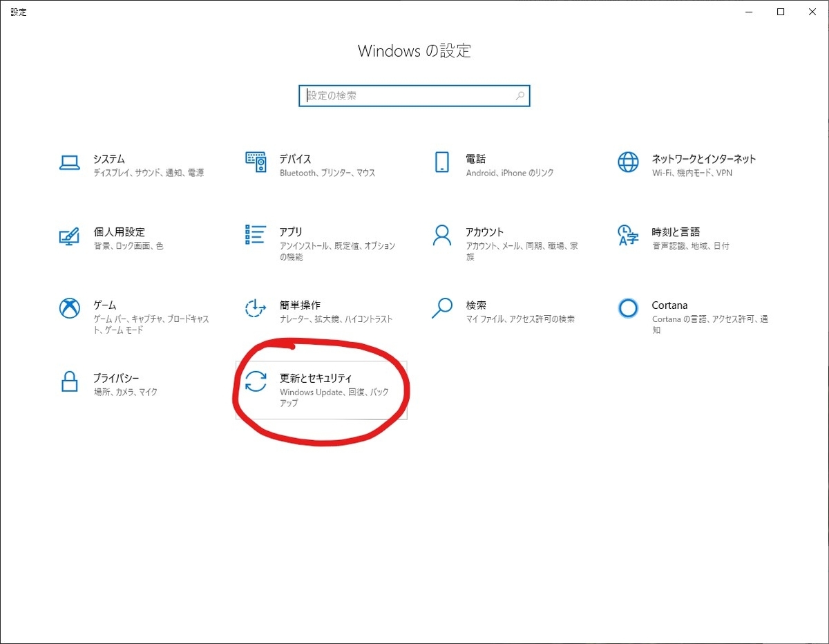Open the 個人用設定 paintbrush icon
829x644 pixels.
[x=69, y=236]
